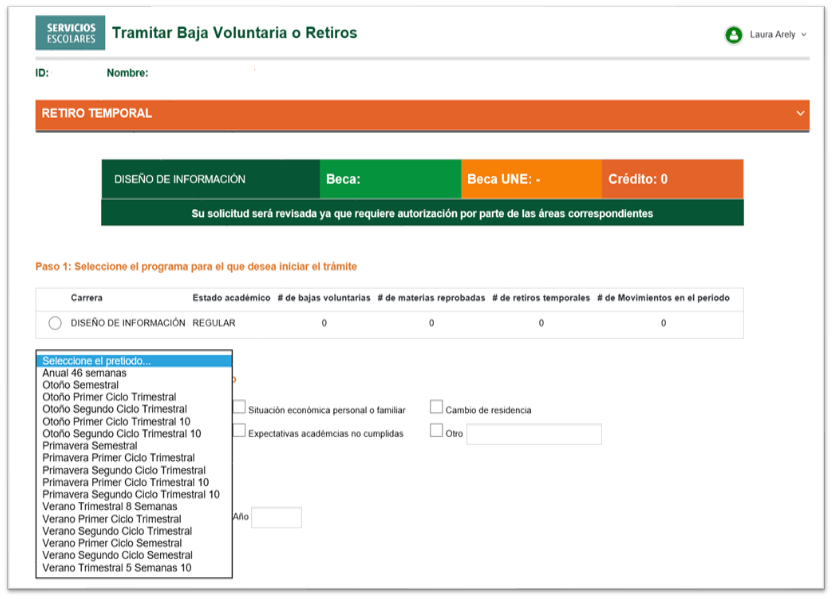833x599 pixels.
Task: Click inside the Otro text field
Action: click(x=533, y=434)
